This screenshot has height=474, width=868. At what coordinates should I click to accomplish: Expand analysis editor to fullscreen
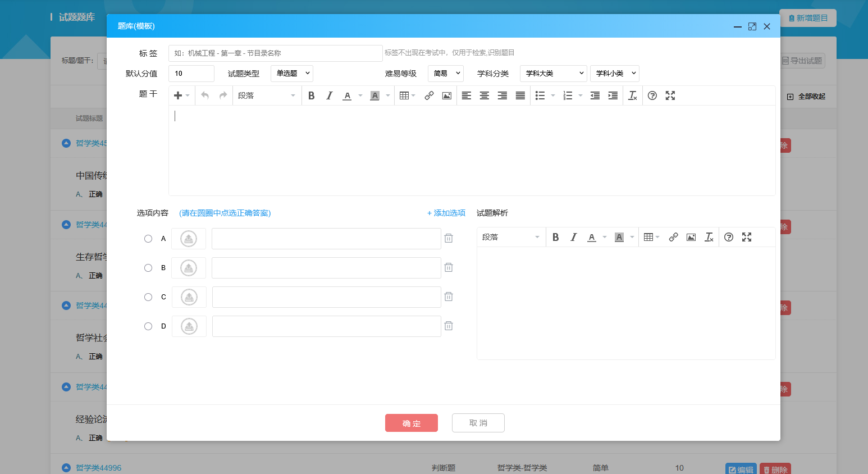(x=747, y=238)
